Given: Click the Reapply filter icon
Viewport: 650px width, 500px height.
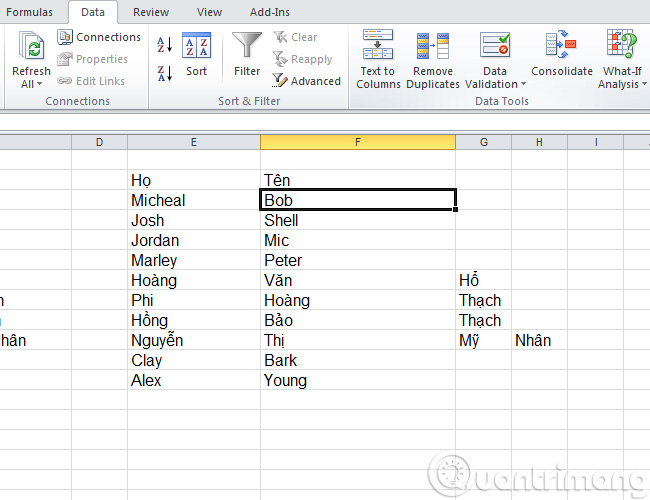Looking at the screenshot, I should pos(280,59).
